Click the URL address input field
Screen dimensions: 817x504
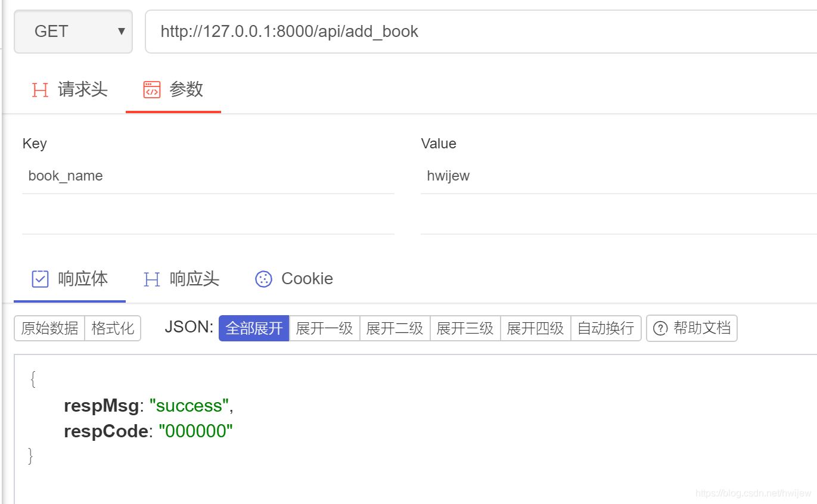tap(477, 32)
